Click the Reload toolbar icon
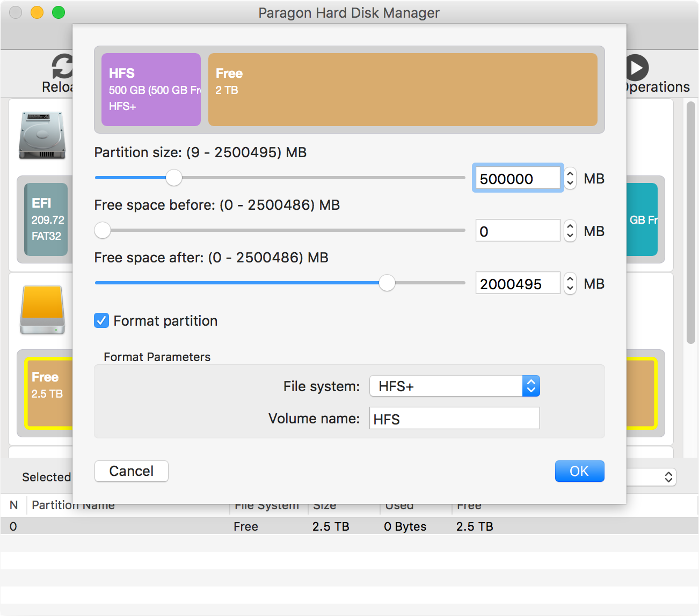699x616 pixels. pos(62,68)
